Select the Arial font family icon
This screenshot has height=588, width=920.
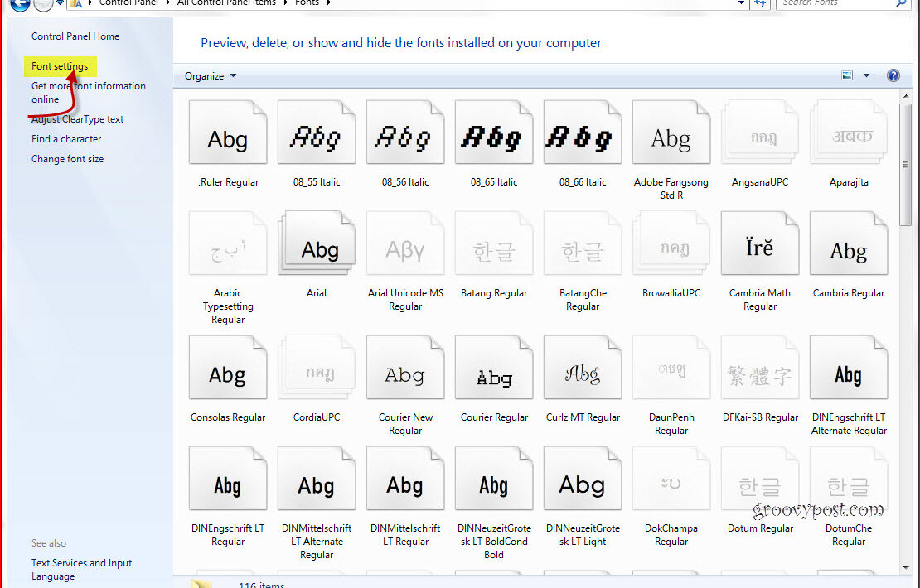pyautogui.click(x=317, y=243)
